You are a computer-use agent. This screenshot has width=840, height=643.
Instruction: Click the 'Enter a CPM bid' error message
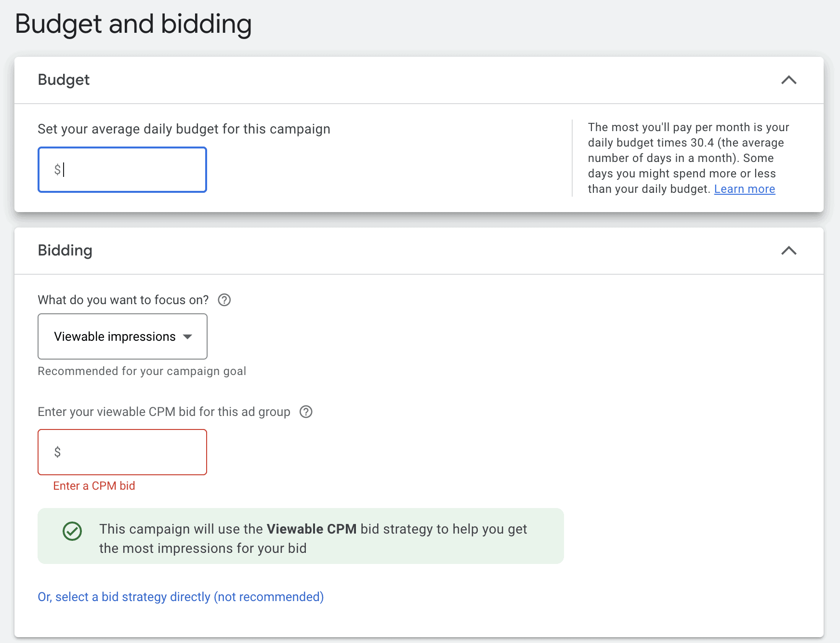pyautogui.click(x=94, y=486)
